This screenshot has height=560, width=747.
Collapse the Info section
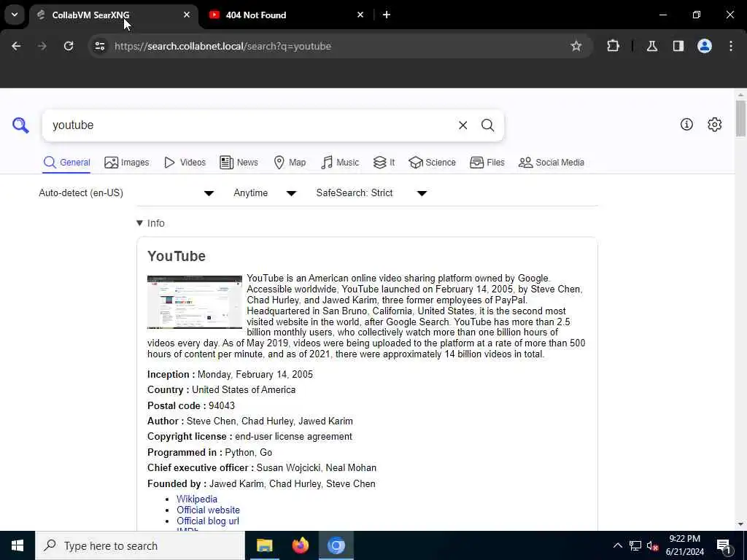point(150,223)
